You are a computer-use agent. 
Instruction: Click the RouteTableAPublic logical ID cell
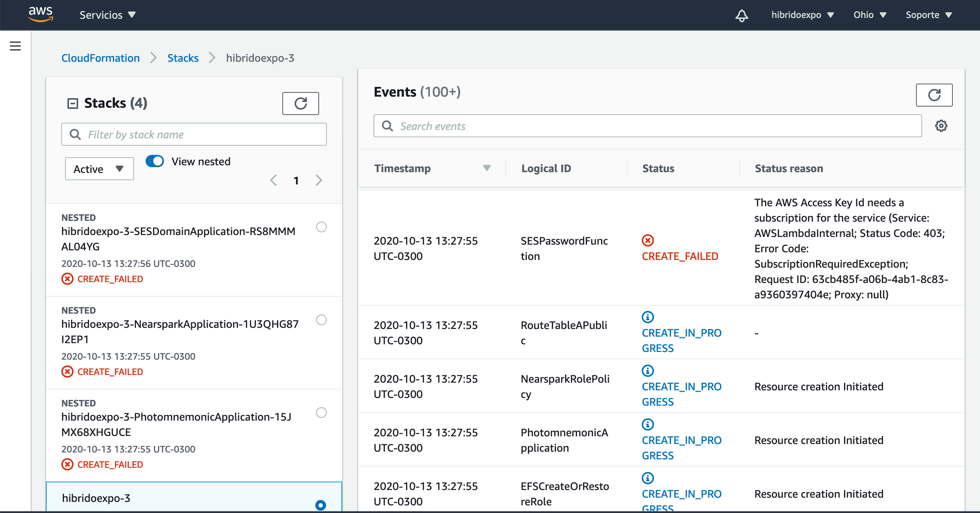pyautogui.click(x=564, y=333)
